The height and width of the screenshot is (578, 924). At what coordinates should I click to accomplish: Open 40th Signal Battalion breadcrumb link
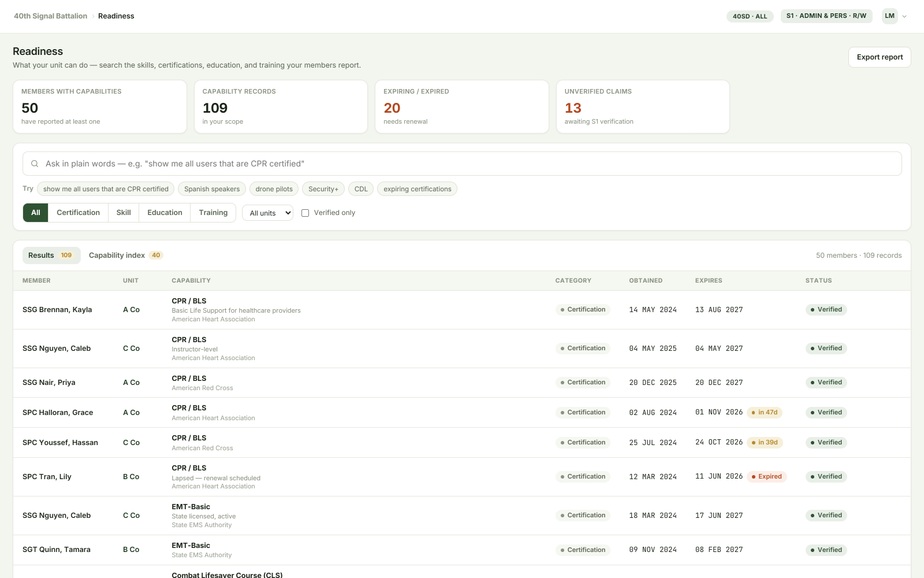point(51,16)
